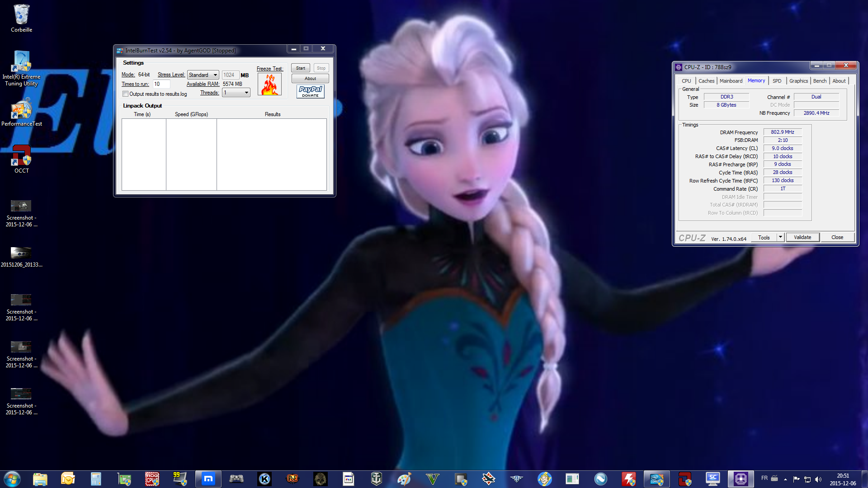Open the Stress Level dropdown

click(x=203, y=75)
